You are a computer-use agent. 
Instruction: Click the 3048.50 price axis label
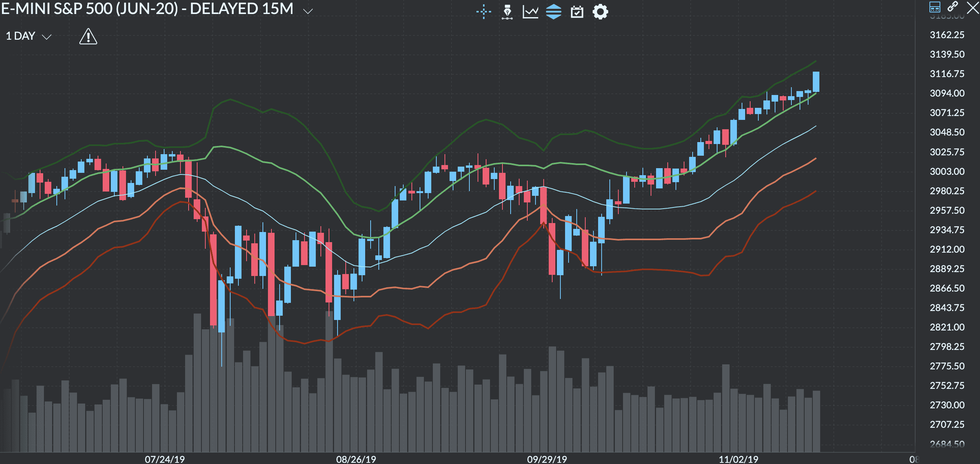(x=947, y=132)
